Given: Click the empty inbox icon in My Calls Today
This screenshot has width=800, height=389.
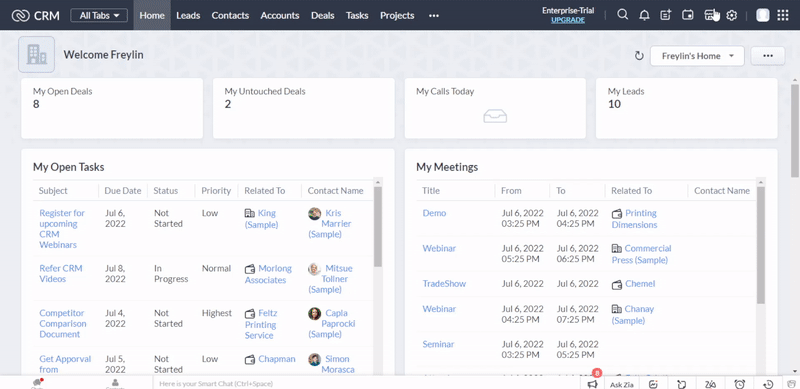Looking at the screenshot, I should [x=495, y=117].
